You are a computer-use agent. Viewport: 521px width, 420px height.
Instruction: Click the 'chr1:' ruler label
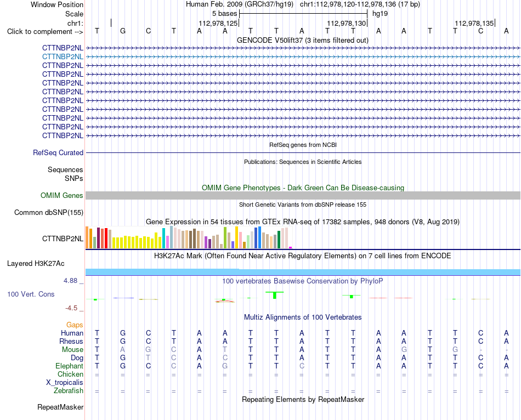click(75, 23)
